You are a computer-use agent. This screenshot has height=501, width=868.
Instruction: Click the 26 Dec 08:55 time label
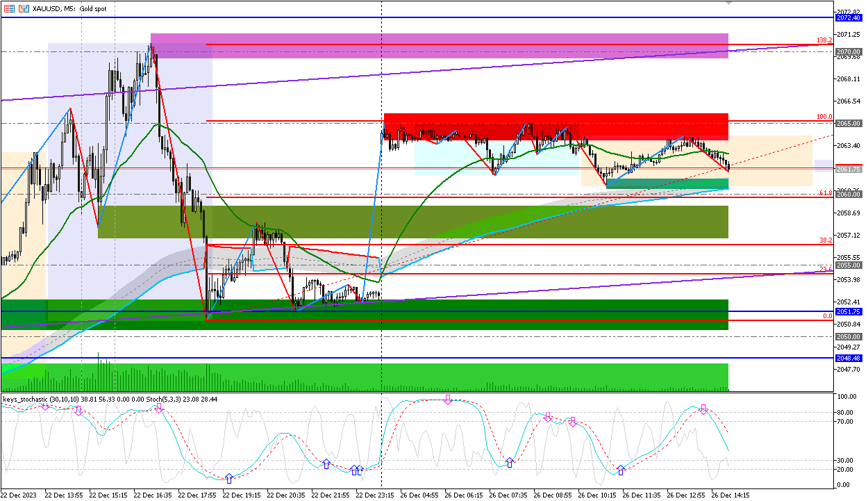(x=553, y=495)
